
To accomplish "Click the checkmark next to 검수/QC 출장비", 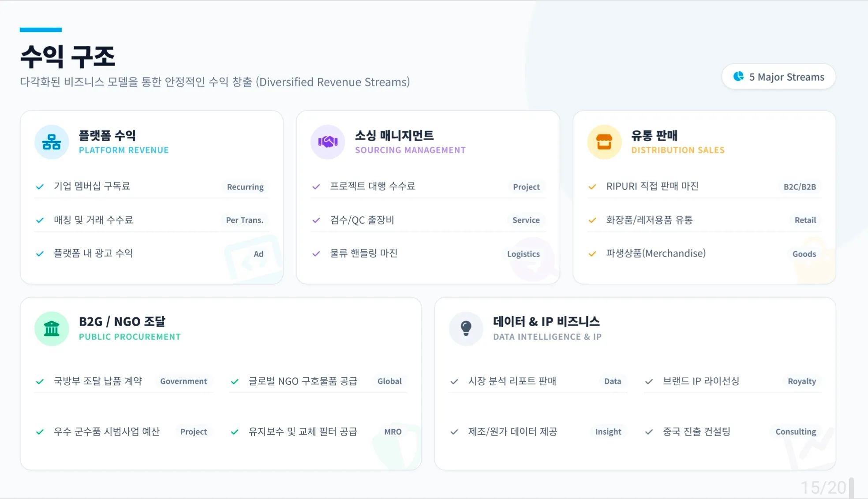I will [316, 220].
